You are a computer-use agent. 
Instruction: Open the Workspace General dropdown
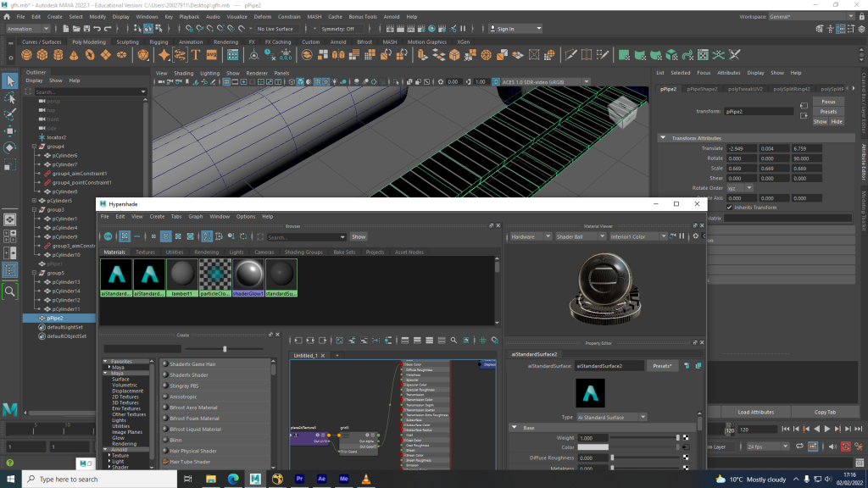tap(811, 17)
